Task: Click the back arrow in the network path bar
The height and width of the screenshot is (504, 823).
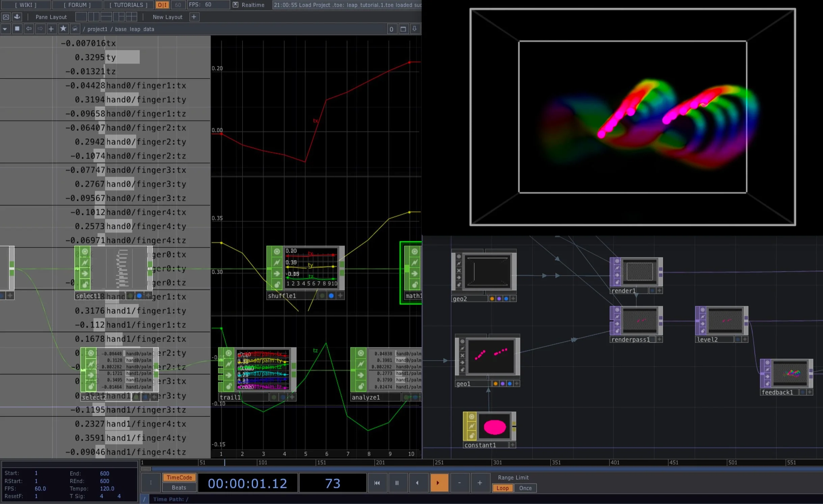Action: click(x=29, y=29)
